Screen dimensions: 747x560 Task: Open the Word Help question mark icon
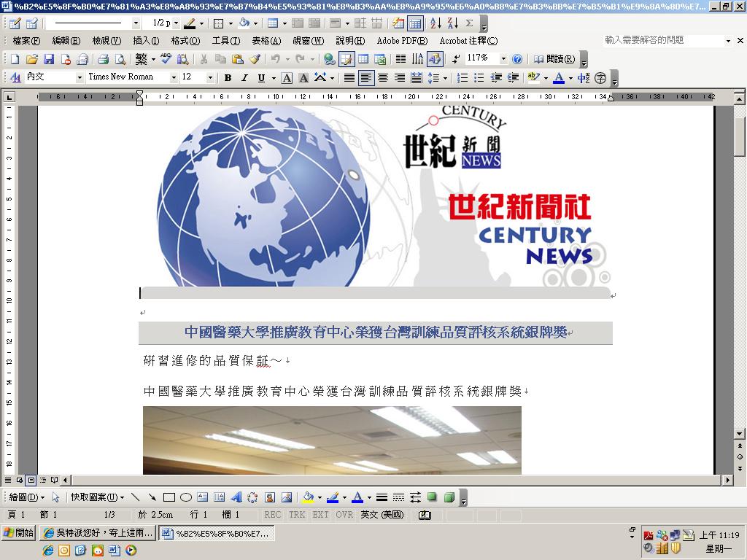517,59
